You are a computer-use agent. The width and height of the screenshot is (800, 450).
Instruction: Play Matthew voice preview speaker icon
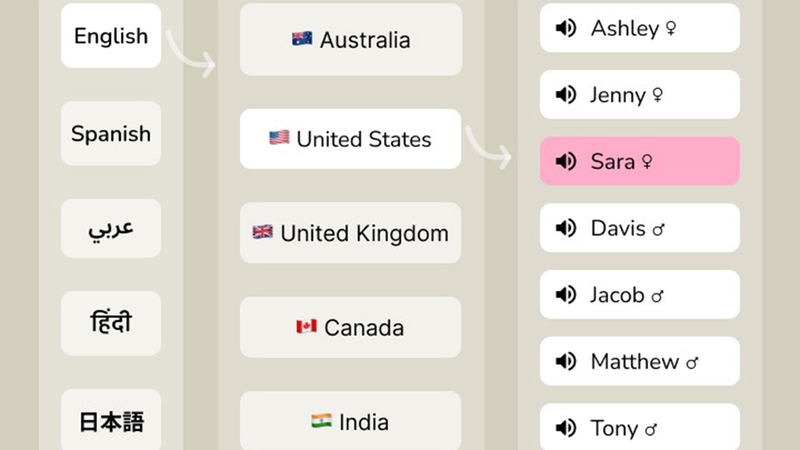pos(566,361)
